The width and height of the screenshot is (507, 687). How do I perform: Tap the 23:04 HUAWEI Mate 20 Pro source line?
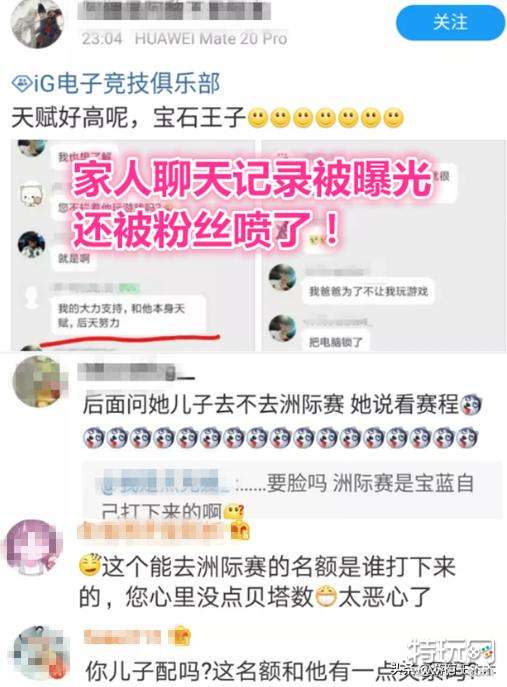pyautogui.click(x=184, y=39)
